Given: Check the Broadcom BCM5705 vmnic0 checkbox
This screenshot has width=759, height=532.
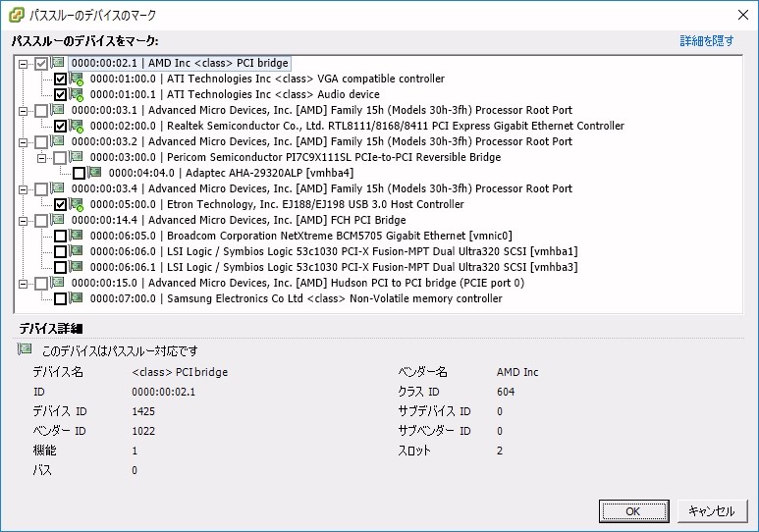Looking at the screenshot, I should [x=60, y=236].
